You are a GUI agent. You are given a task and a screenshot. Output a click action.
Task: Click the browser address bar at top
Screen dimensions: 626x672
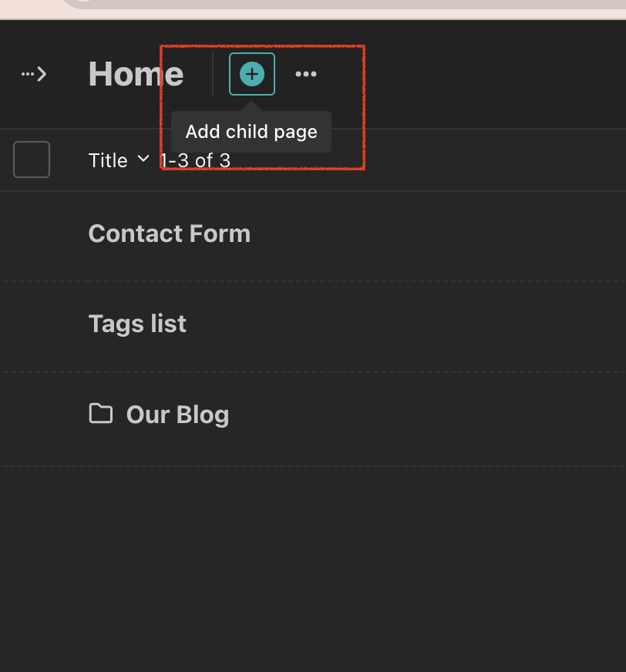click(343, 4)
